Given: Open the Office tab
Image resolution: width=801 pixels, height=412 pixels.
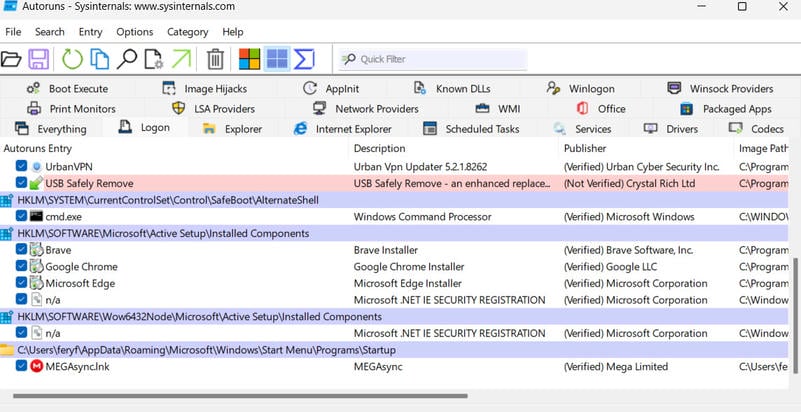Looking at the screenshot, I should click(601, 109).
